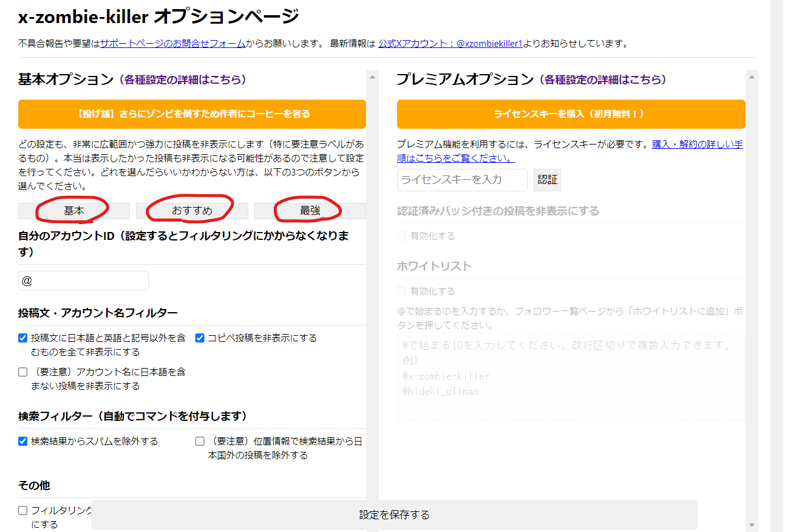The image size is (785, 532).
Task: Click the 基本 preset button
Action: tap(74, 211)
